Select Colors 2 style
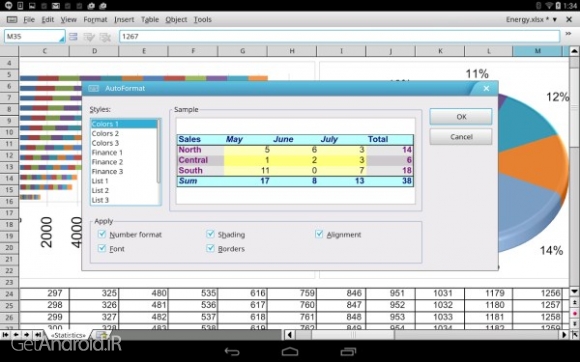580x362 pixels. pos(124,133)
